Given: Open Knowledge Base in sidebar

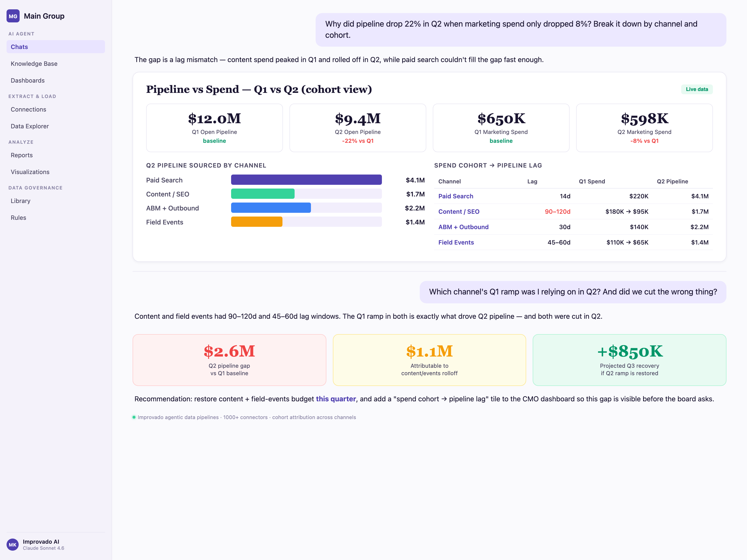Looking at the screenshot, I should (56, 64).
